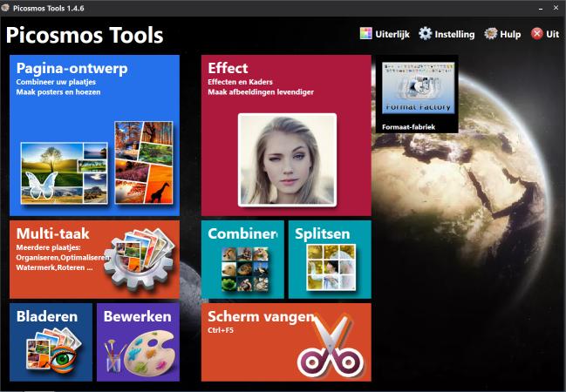Image resolution: width=566 pixels, height=392 pixels.
Task: Launch the Formaat-fabriek tile
Action: pos(417,94)
